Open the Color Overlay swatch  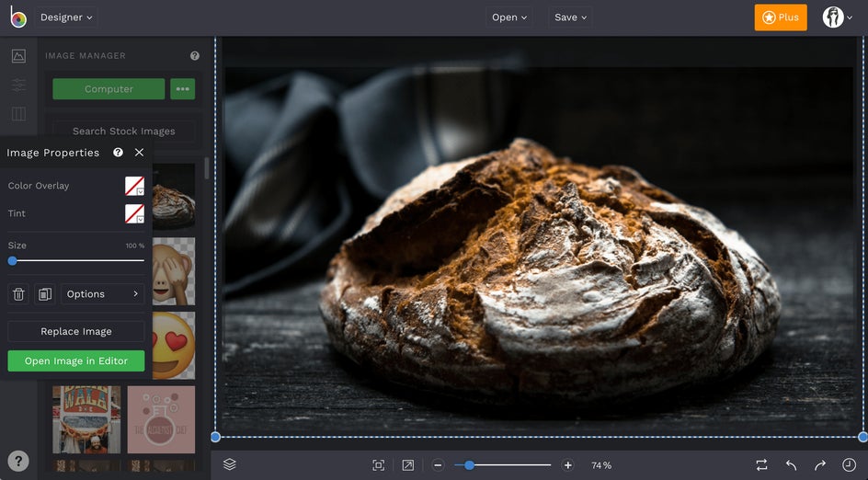coord(134,186)
